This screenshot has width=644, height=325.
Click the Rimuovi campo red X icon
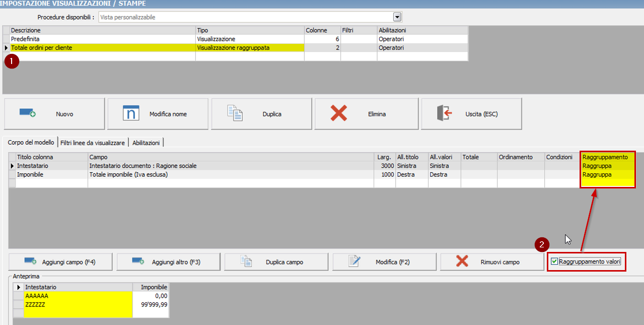(462, 262)
